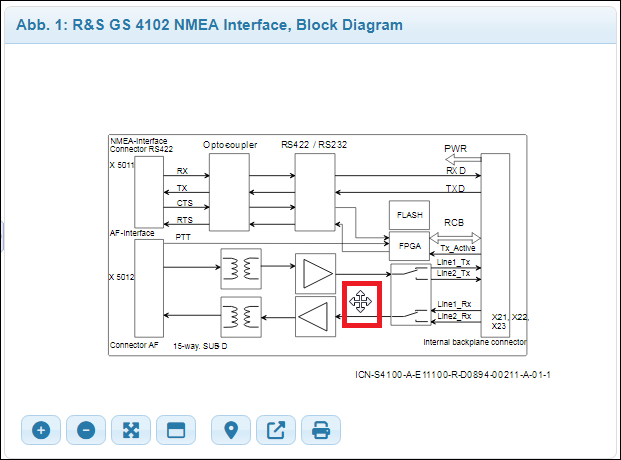Click the RS422 / RS232 label
The image size is (621, 460).
click(x=314, y=145)
